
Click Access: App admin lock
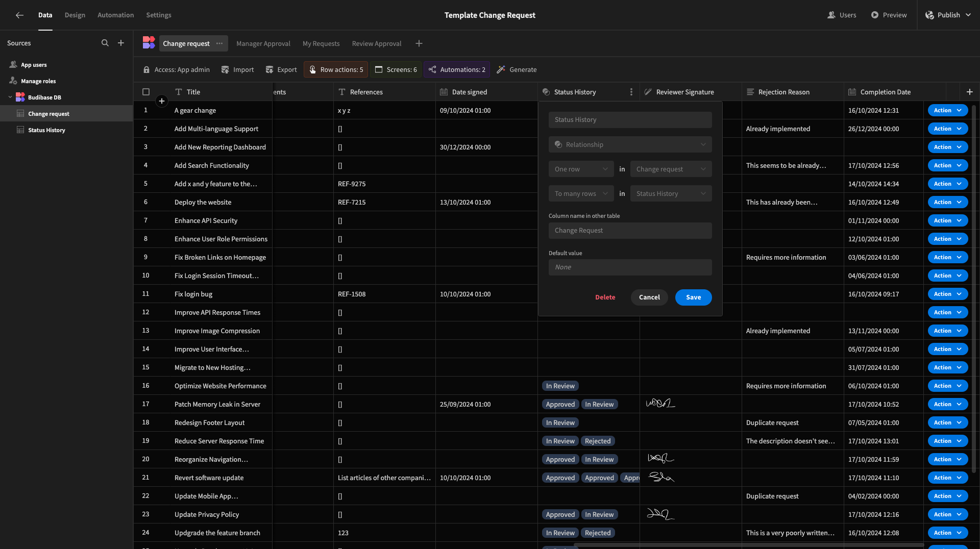[176, 69]
